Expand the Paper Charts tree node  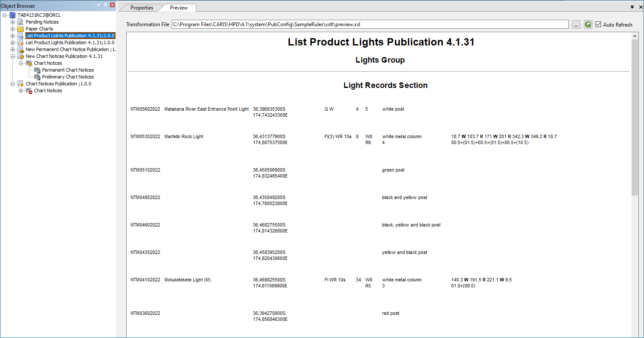point(13,29)
